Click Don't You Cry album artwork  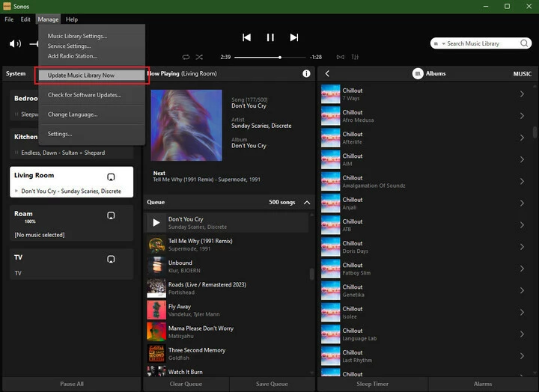[x=186, y=125]
